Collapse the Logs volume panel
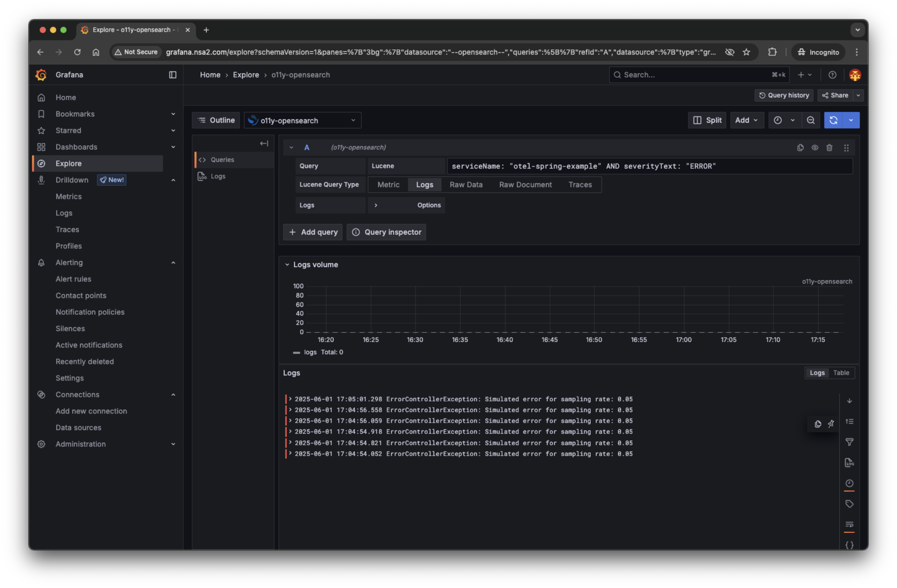Viewport: 897px width, 588px height. click(287, 265)
